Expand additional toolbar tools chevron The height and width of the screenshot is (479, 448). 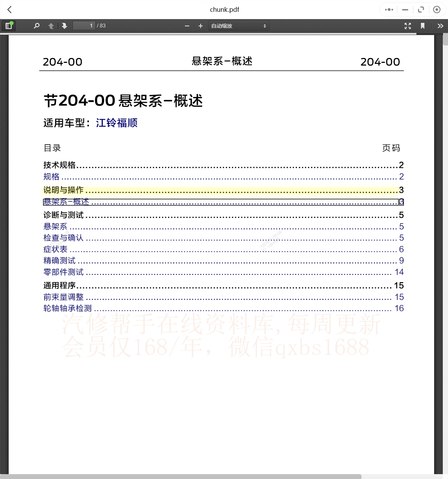pos(440,25)
